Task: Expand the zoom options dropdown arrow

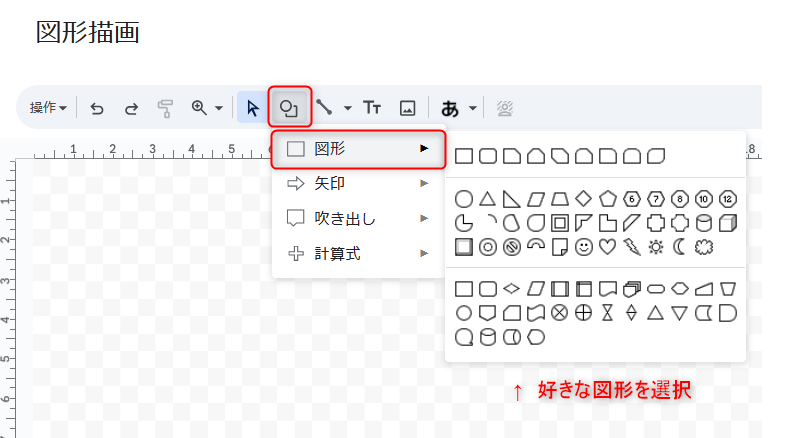Action: coord(219,108)
